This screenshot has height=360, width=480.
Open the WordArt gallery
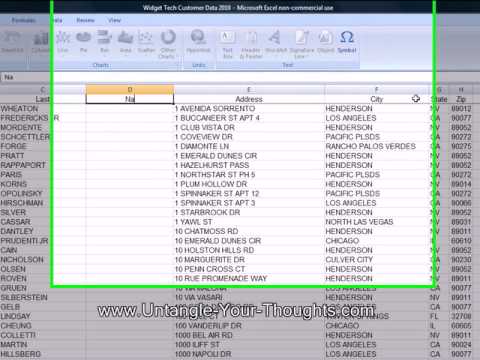276,42
